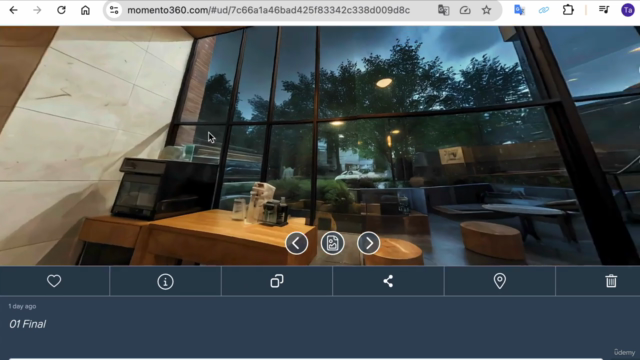Duplicate the photo with copy icon
Image resolution: width=640 pixels, height=360 pixels.
277,281
